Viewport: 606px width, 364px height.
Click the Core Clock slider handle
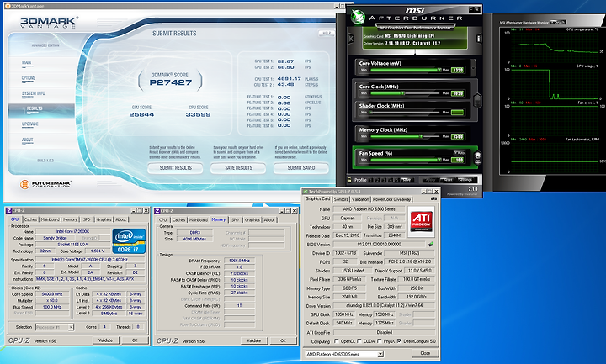pos(402,93)
